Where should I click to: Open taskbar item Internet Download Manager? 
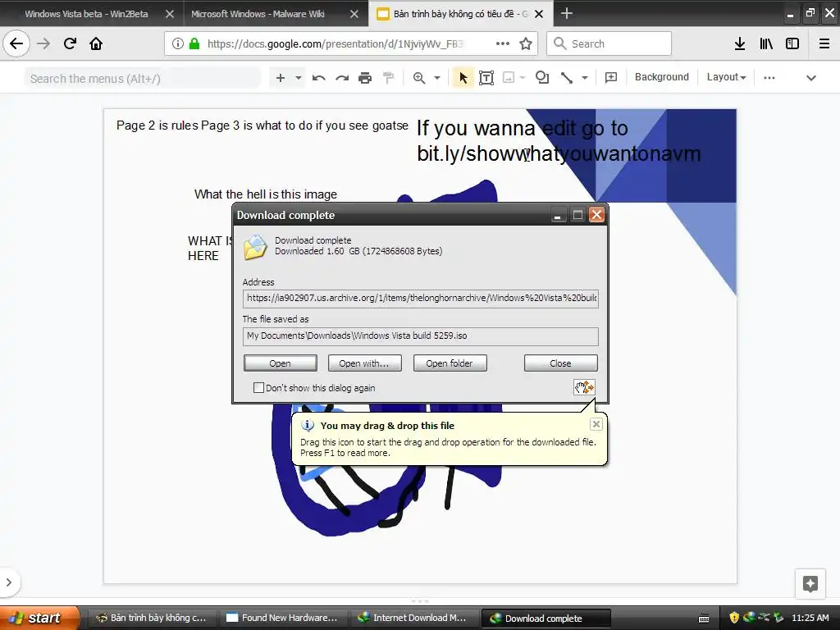click(413, 618)
